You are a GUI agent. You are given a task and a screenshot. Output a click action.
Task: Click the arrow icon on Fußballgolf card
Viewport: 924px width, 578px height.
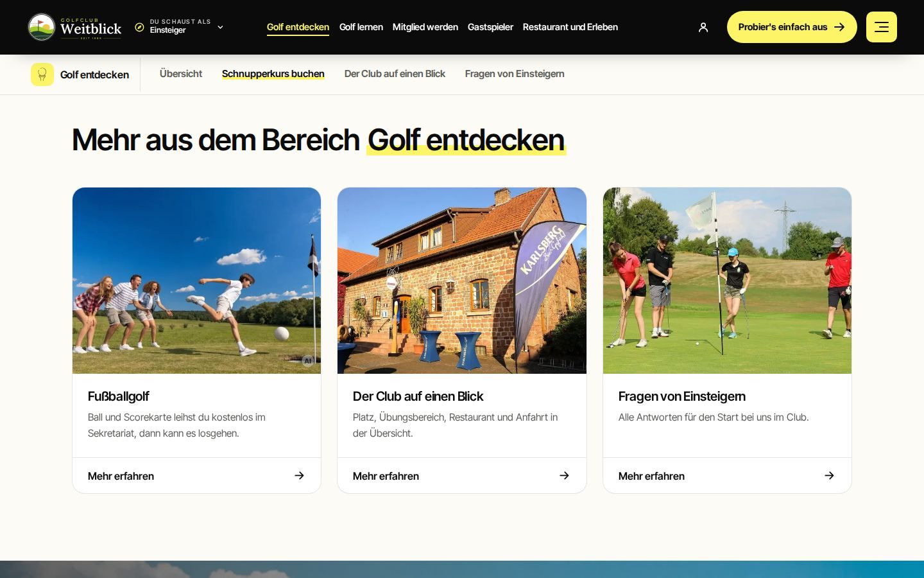(299, 475)
